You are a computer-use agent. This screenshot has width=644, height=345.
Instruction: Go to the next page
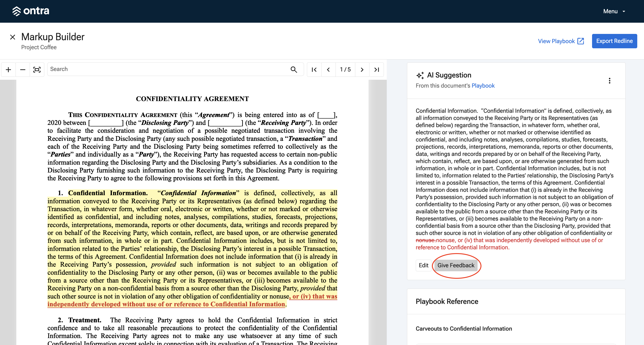[362, 69]
